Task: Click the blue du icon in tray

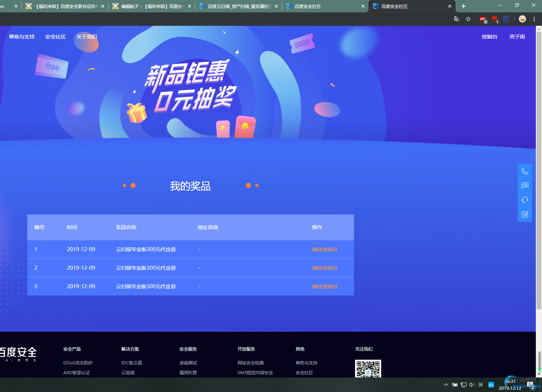Action: [x=491, y=385]
